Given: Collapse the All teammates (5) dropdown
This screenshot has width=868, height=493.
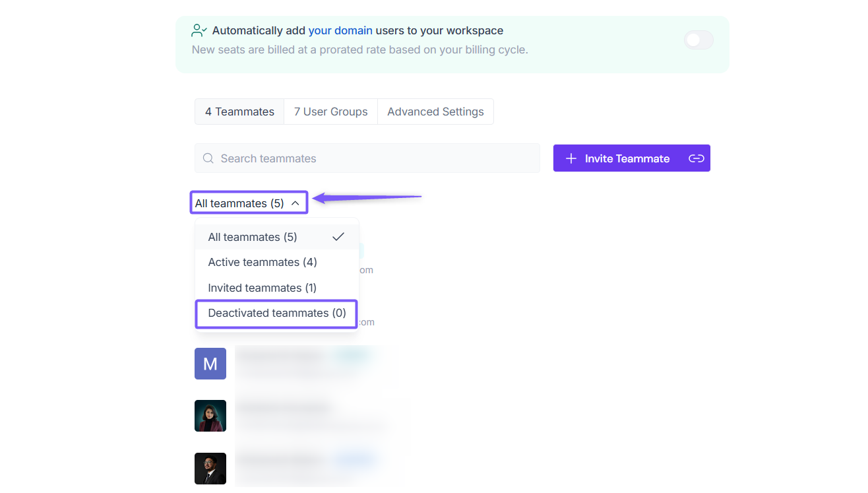Looking at the screenshot, I should point(240,203).
